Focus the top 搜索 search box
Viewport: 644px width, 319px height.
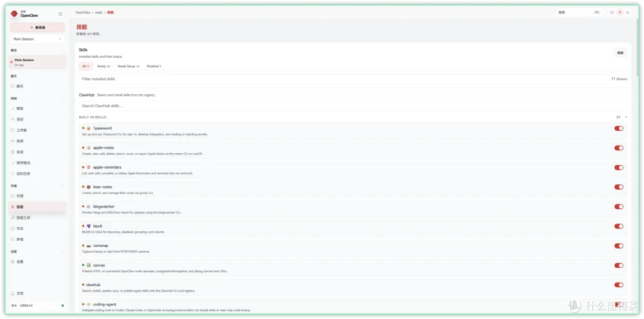(579, 13)
